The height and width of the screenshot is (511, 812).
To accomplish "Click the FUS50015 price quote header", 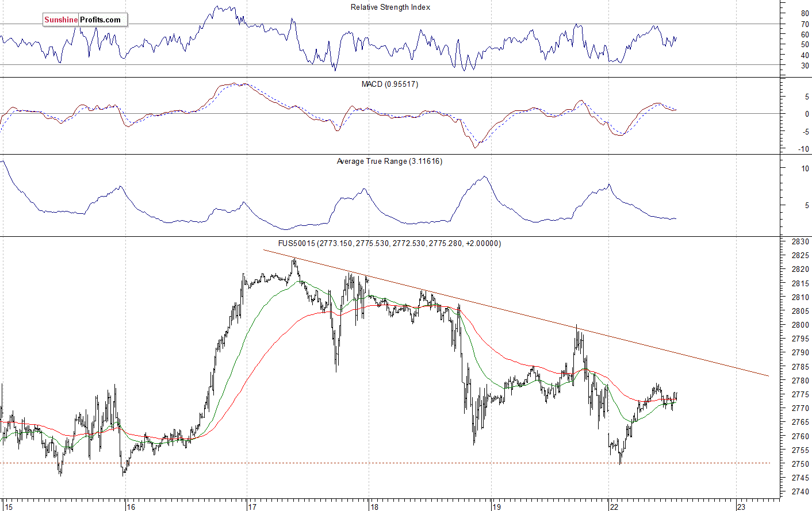I will point(389,244).
